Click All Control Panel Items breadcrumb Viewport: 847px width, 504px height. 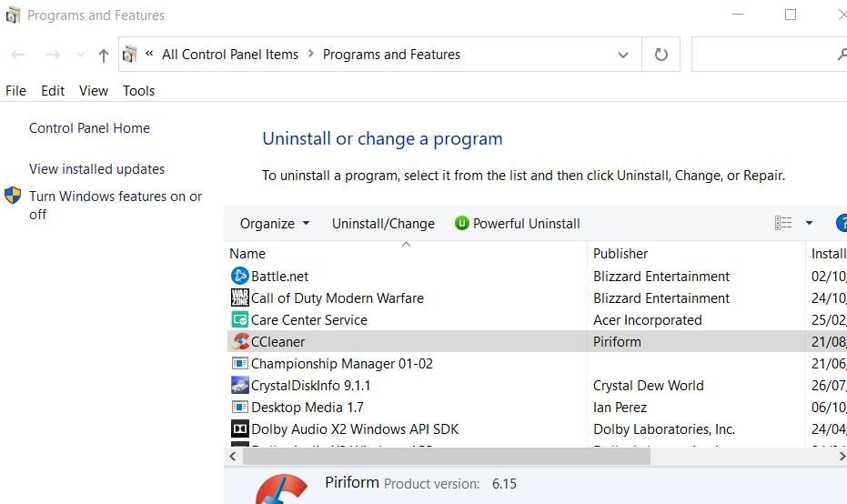[229, 55]
